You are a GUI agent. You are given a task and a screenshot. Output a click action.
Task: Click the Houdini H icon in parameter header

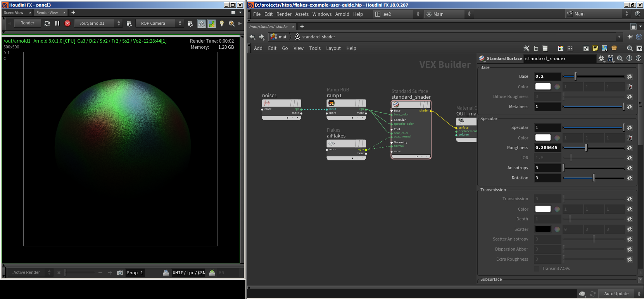pos(611,58)
